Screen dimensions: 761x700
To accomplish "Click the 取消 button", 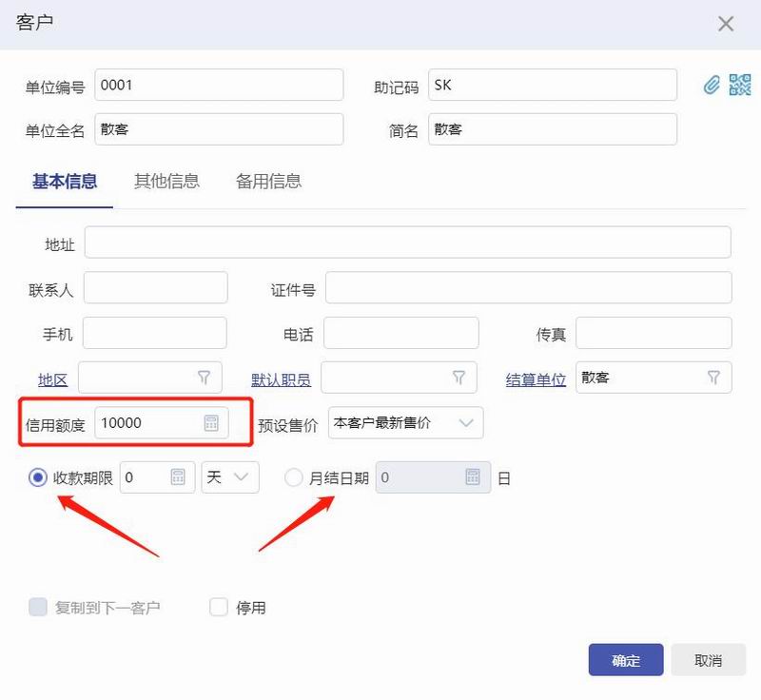I will click(x=708, y=660).
